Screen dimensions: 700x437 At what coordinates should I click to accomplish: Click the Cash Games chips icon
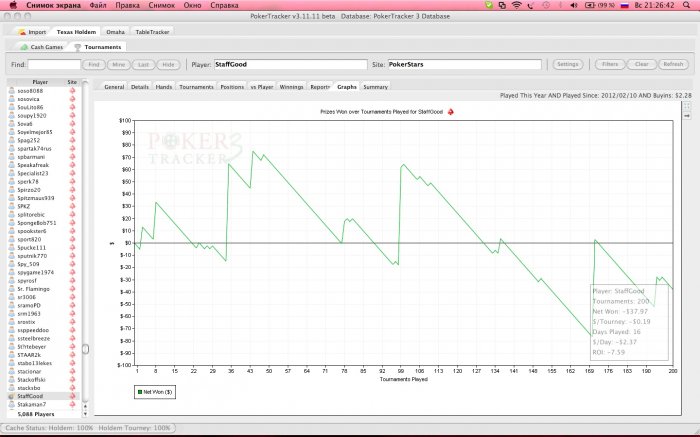pos(24,47)
